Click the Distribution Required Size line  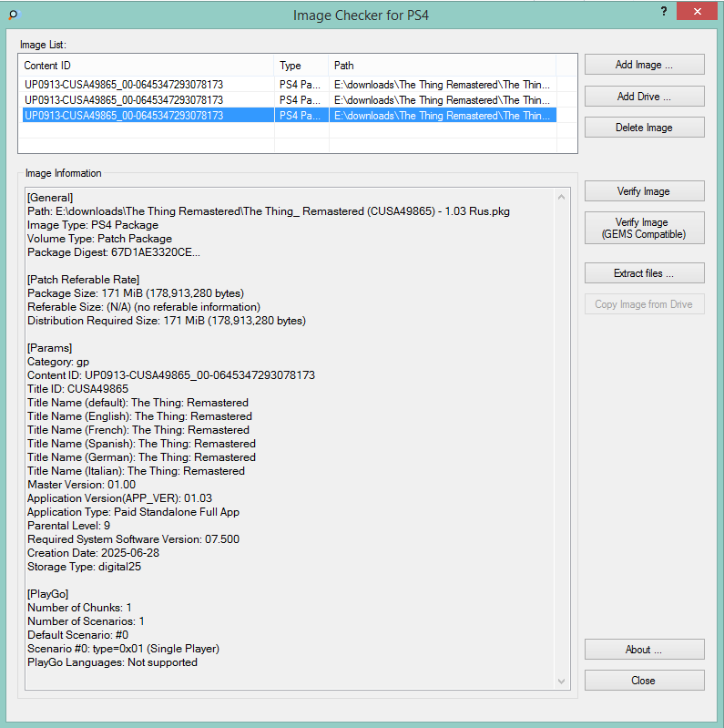coord(167,321)
